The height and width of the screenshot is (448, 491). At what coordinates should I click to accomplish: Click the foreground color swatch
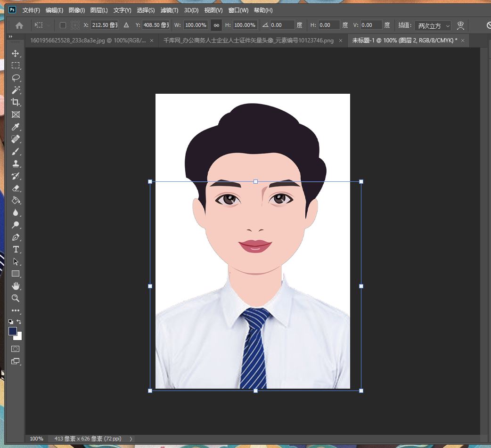tap(13, 331)
